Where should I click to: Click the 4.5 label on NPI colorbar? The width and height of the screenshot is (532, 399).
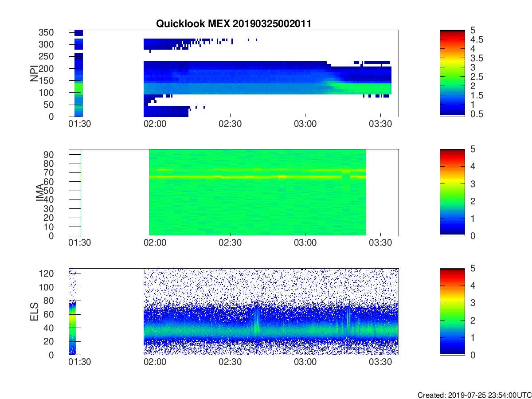(x=477, y=39)
